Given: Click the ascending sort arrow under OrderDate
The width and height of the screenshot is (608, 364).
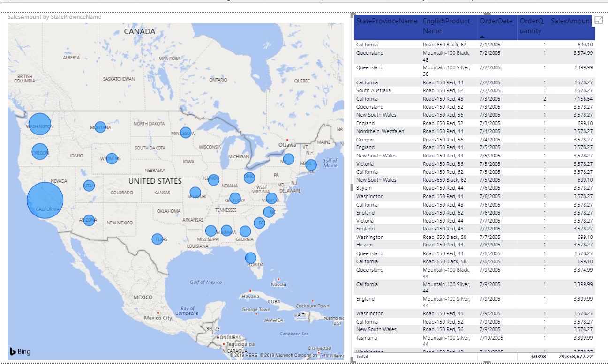Looking at the screenshot, I should point(481,36).
